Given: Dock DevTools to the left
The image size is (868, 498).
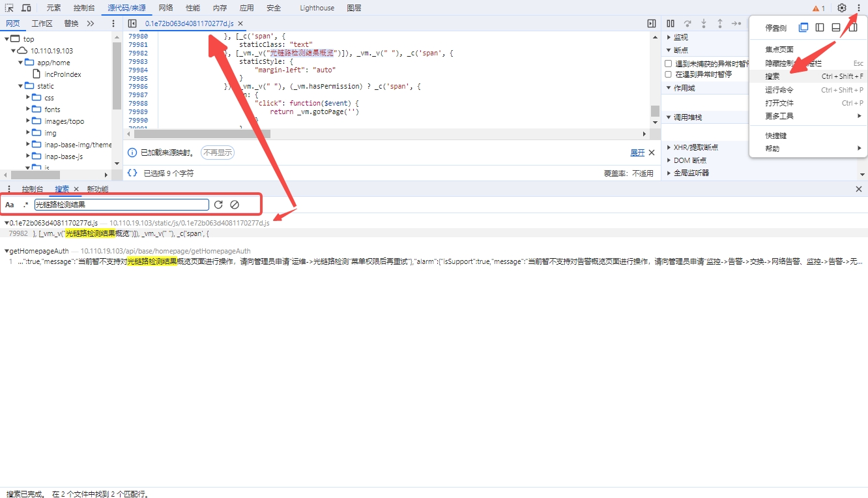Looking at the screenshot, I should [x=820, y=27].
